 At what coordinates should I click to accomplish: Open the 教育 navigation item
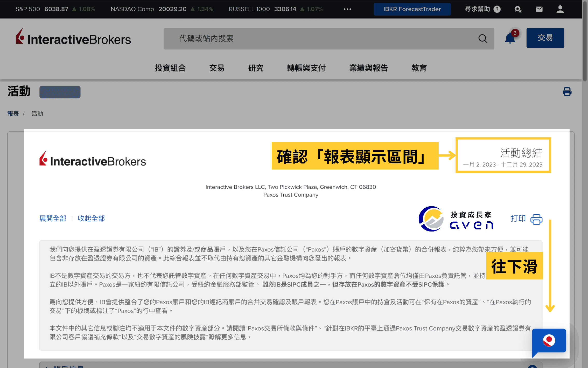pos(419,68)
